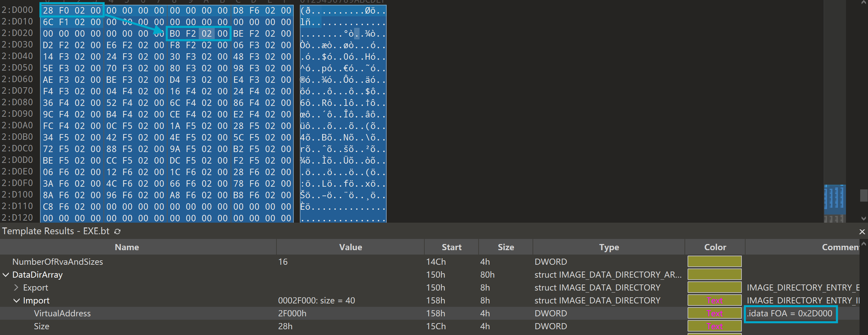Click bytes B0 F2 02 00 at row 2:D020
This screenshot has height=335, width=868.
click(198, 34)
